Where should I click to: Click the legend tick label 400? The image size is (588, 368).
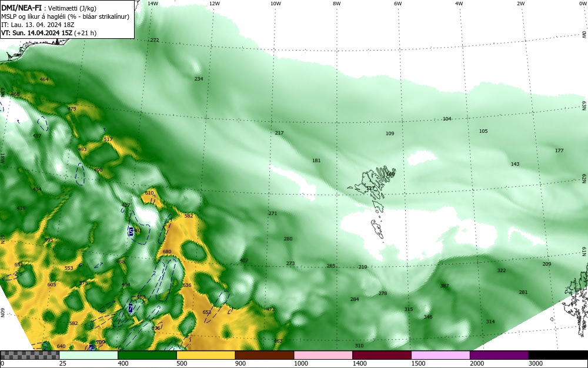[123, 363]
